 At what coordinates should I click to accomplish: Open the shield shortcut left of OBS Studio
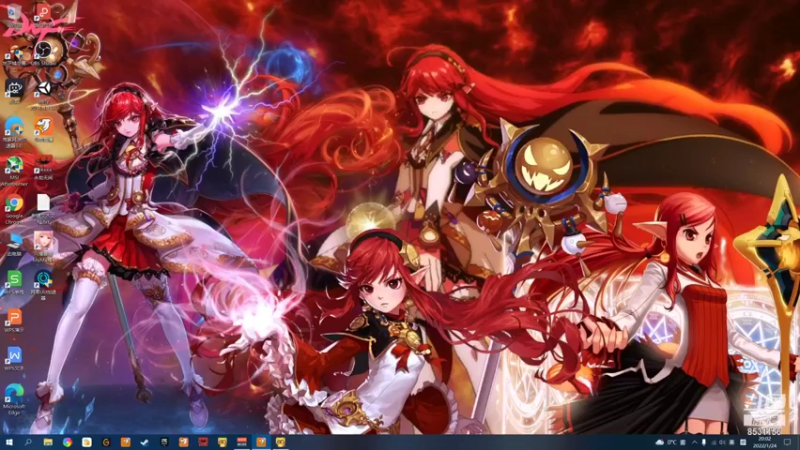[x=14, y=54]
